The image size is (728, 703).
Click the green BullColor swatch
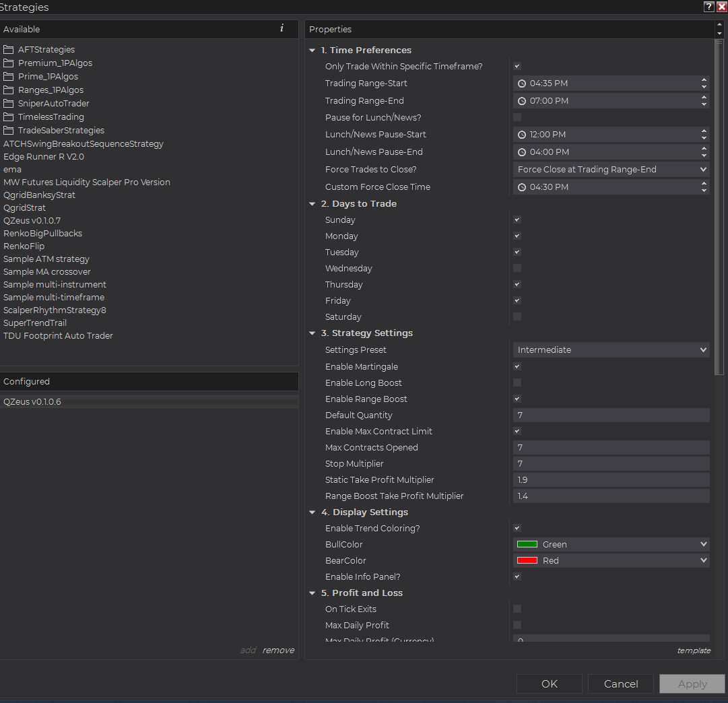point(527,545)
